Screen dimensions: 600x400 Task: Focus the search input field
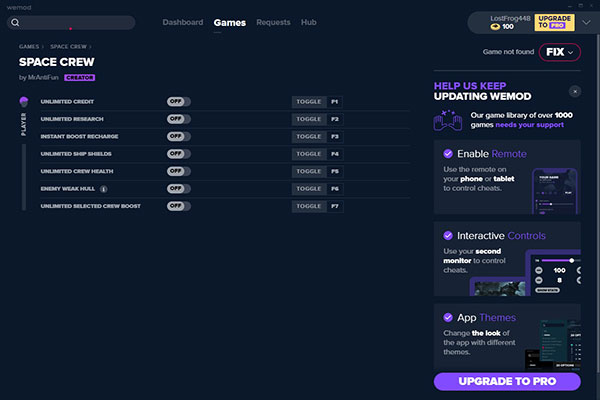[x=75, y=22]
